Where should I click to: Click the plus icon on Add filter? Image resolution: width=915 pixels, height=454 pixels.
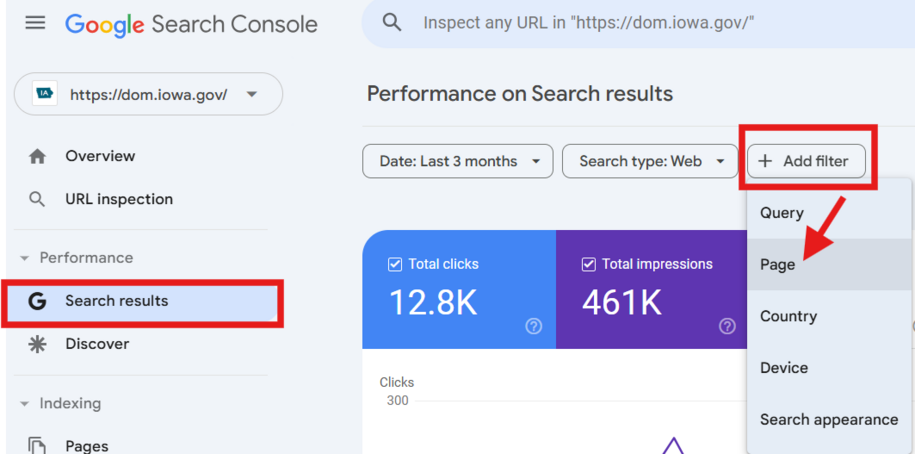click(765, 161)
